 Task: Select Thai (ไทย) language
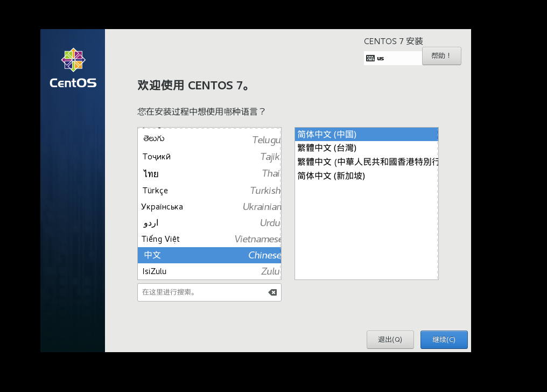209,173
